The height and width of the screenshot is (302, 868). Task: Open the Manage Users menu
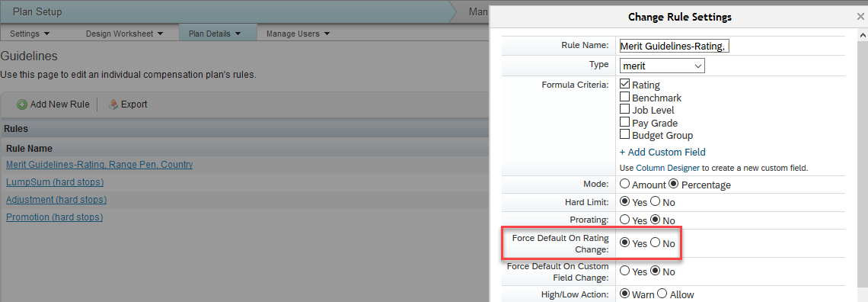click(298, 34)
